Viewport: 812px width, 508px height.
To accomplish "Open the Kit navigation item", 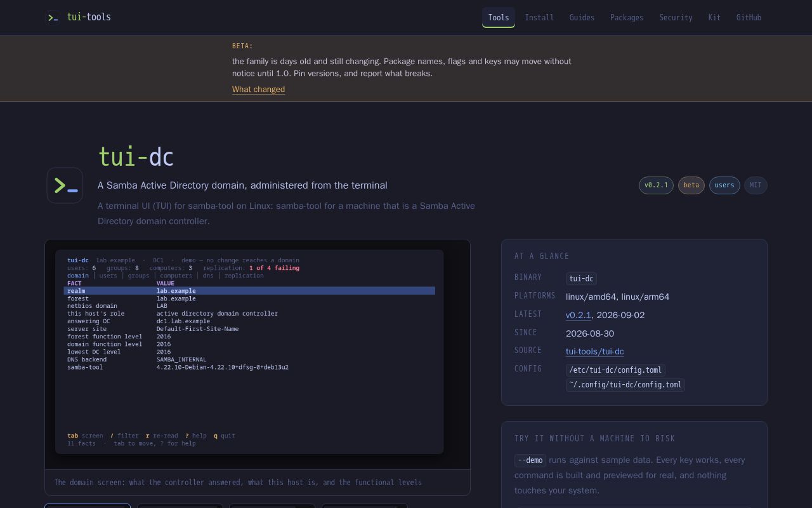I will (x=714, y=18).
